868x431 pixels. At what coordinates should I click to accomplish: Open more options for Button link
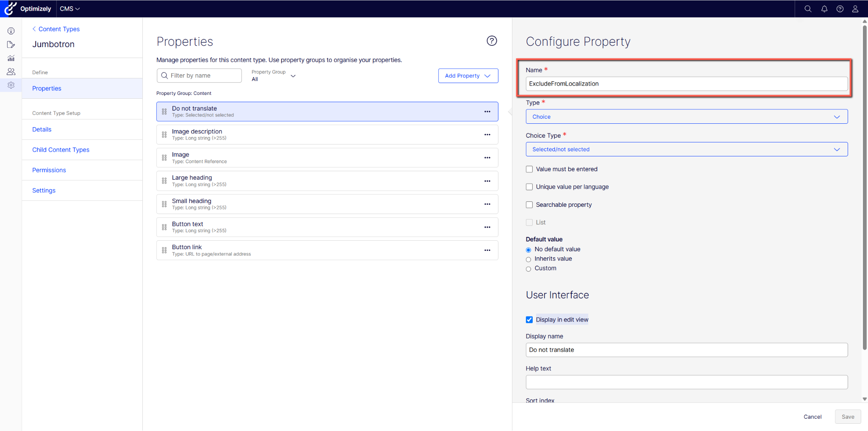487,250
